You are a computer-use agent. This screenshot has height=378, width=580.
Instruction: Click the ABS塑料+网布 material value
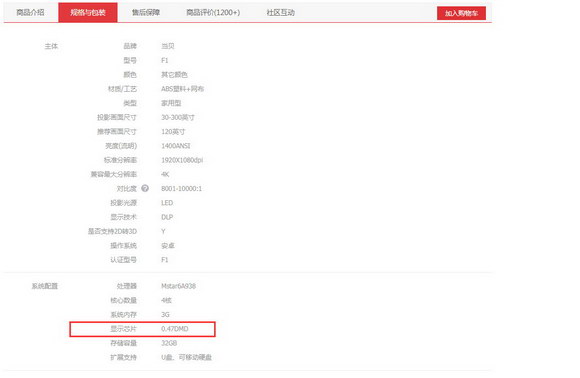182,89
